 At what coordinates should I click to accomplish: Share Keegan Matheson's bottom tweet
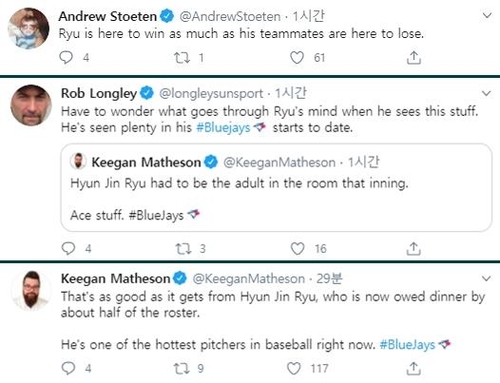pyautogui.click(x=414, y=368)
